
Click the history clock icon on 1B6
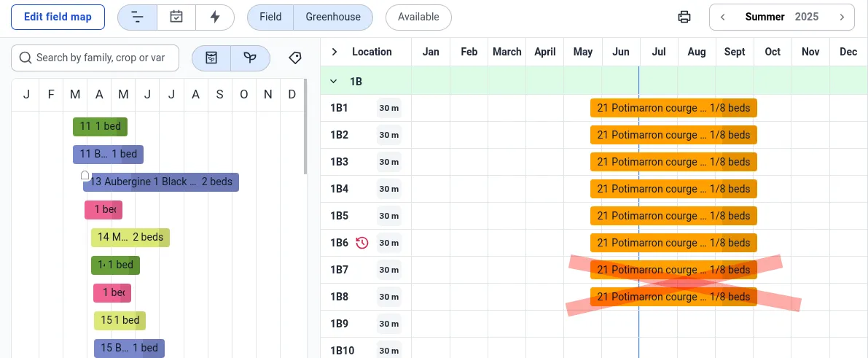(362, 243)
